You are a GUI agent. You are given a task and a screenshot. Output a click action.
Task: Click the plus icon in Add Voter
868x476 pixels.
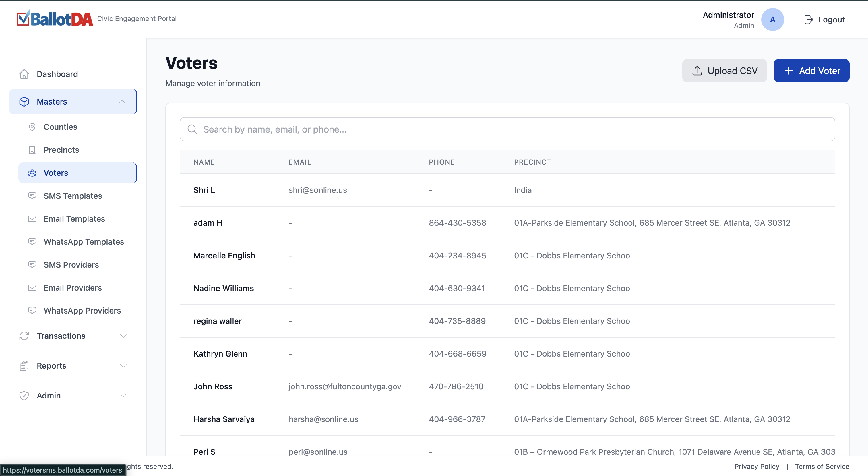point(788,70)
